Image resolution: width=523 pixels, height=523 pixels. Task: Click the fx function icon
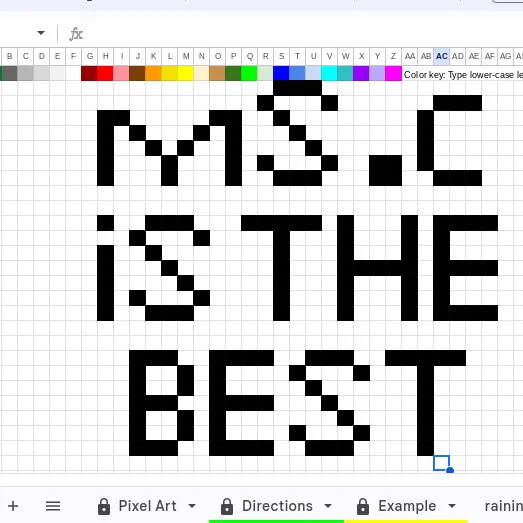[76, 34]
